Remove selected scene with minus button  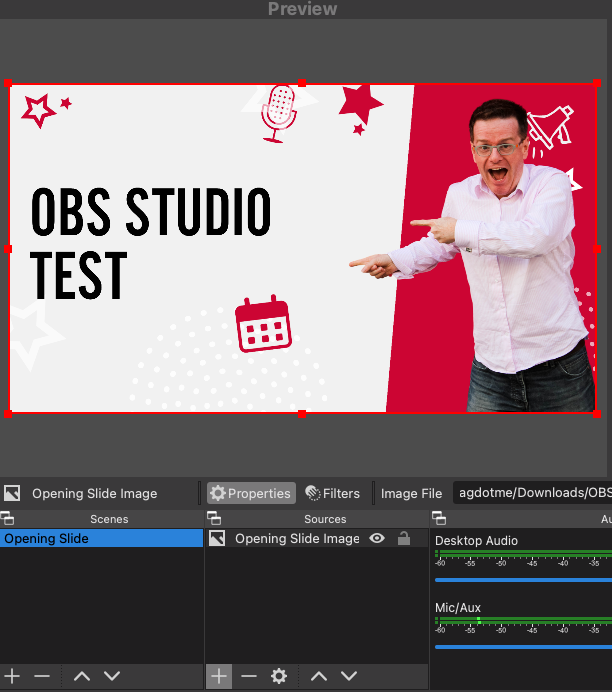[42, 676]
